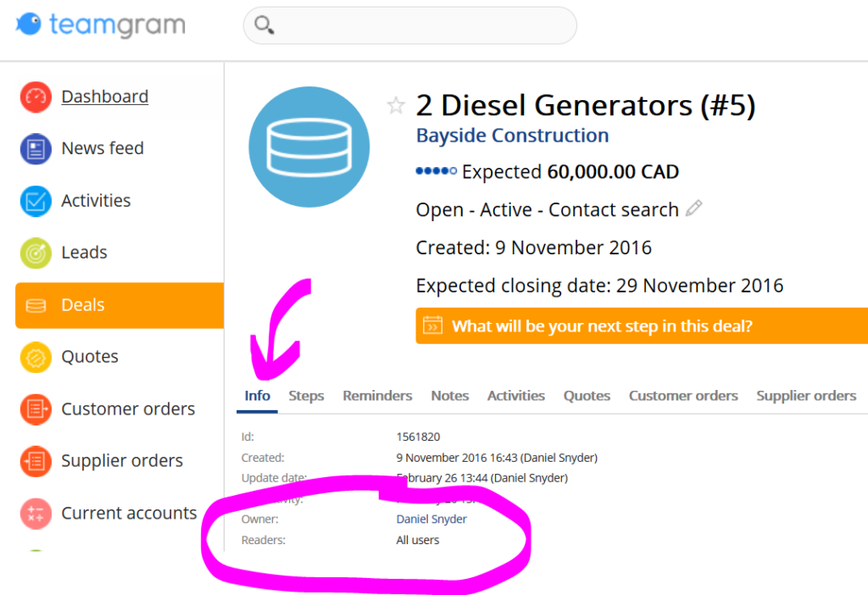Switch to the Reminders tab
This screenshot has width=868, height=595.
point(377,396)
